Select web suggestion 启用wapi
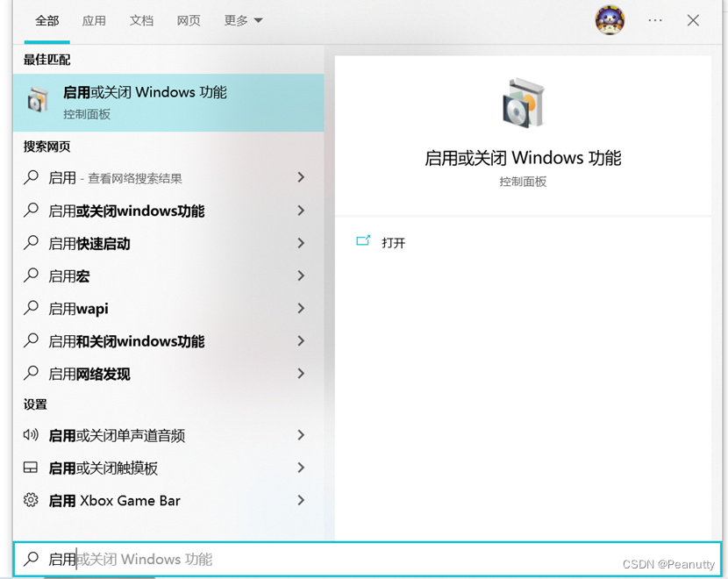Image resolution: width=728 pixels, height=579 pixels. click(x=78, y=308)
